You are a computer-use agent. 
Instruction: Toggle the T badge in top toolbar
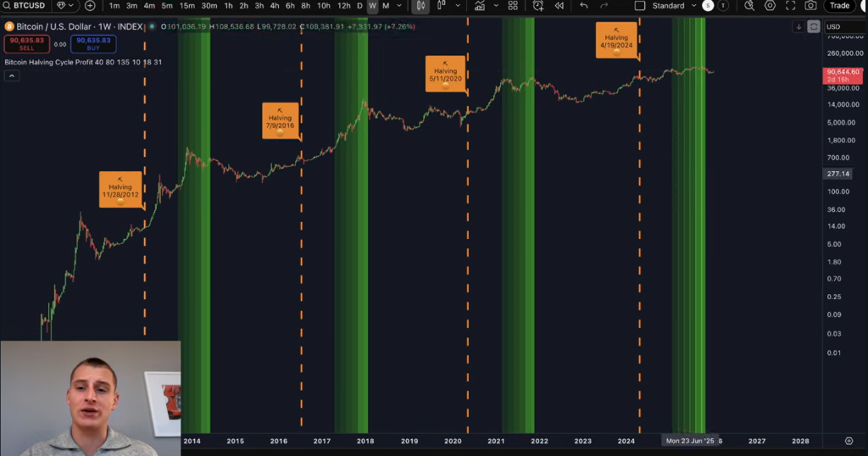point(723,6)
